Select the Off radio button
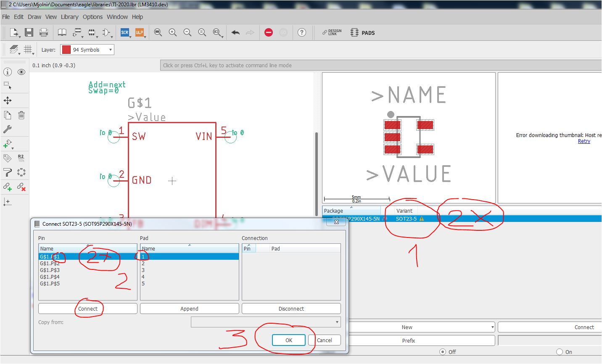Viewport: 602px width, 364px height. click(x=442, y=352)
